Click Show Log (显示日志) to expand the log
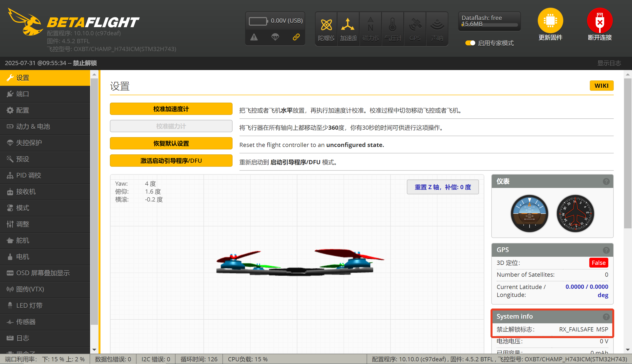Viewport: 632px width, 364px height. (609, 63)
